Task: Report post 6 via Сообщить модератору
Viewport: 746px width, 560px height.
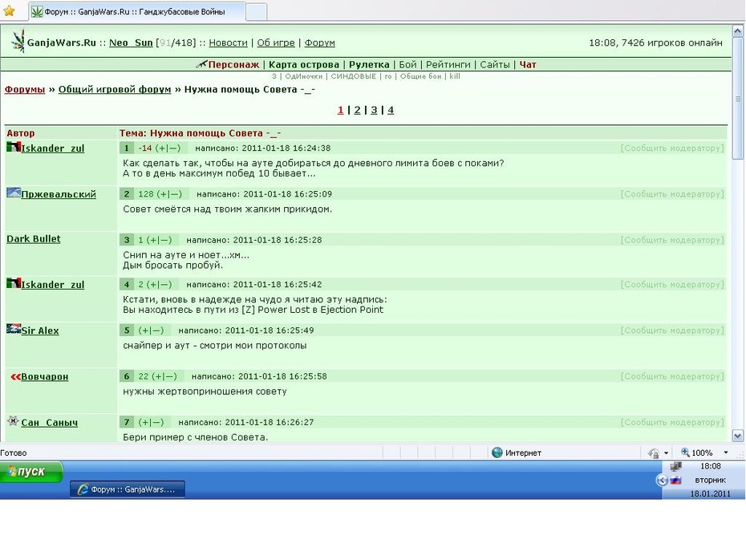Action: click(x=671, y=376)
